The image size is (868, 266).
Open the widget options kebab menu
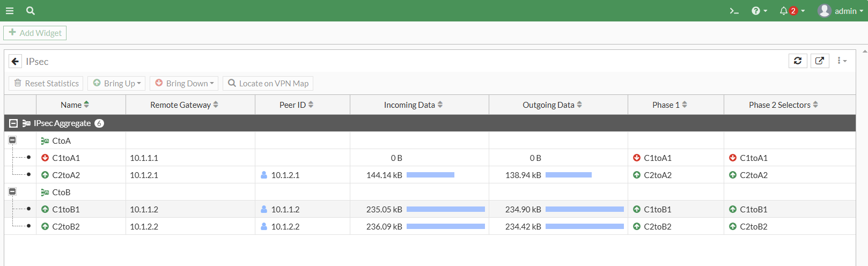[x=842, y=61]
